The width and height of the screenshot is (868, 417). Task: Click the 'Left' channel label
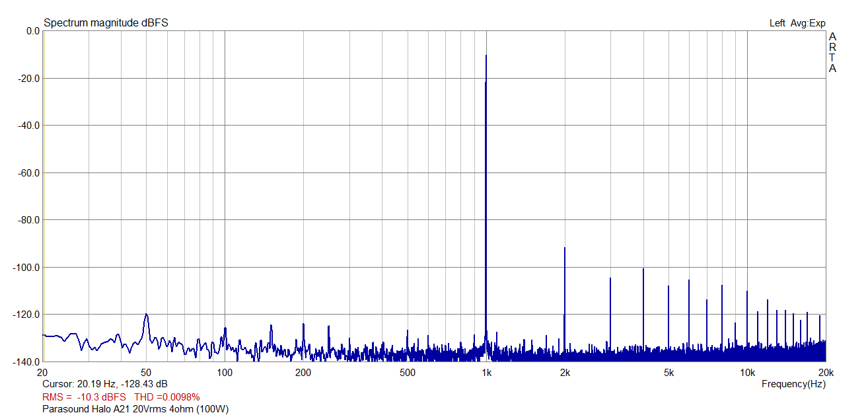[778, 23]
